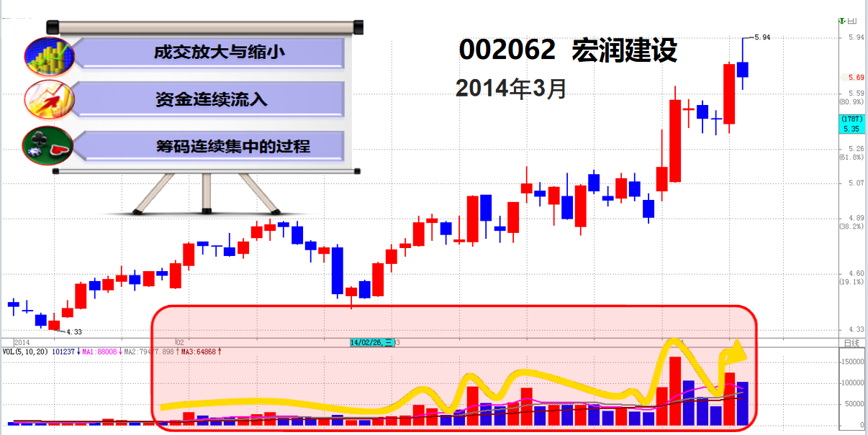Click the bar chart icon beside 成交放大与缩小

49,55
